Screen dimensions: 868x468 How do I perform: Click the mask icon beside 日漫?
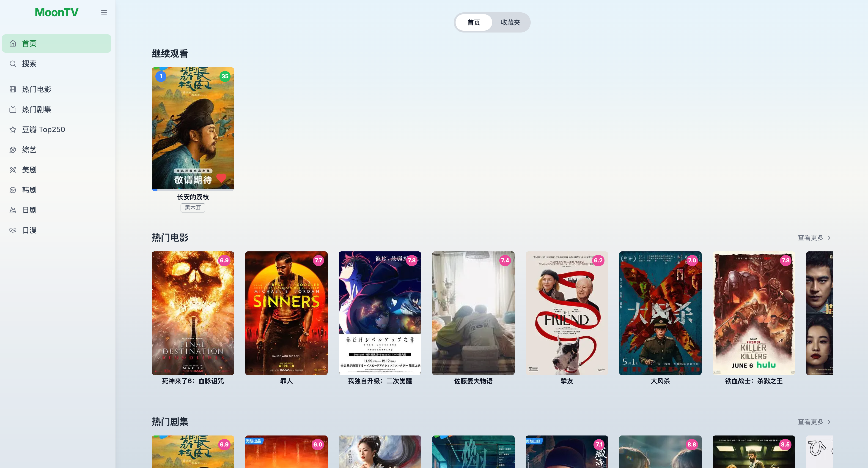[x=13, y=230]
